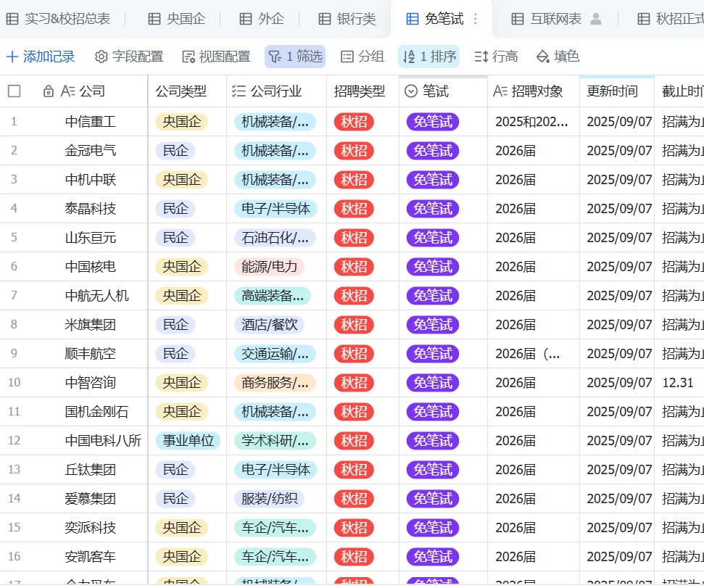Click the 能源/电力 tag in 中国核电 row

pyautogui.click(x=270, y=267)
